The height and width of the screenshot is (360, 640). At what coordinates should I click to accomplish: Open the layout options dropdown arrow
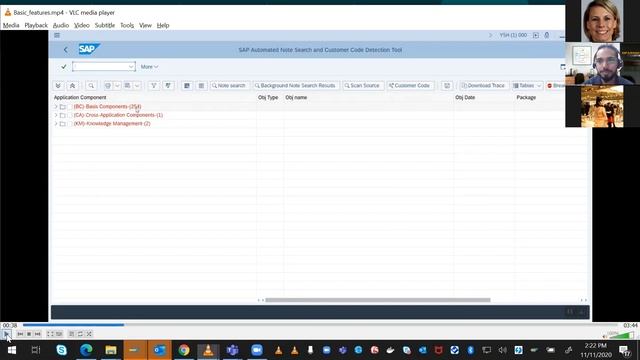tap(137, 86)
